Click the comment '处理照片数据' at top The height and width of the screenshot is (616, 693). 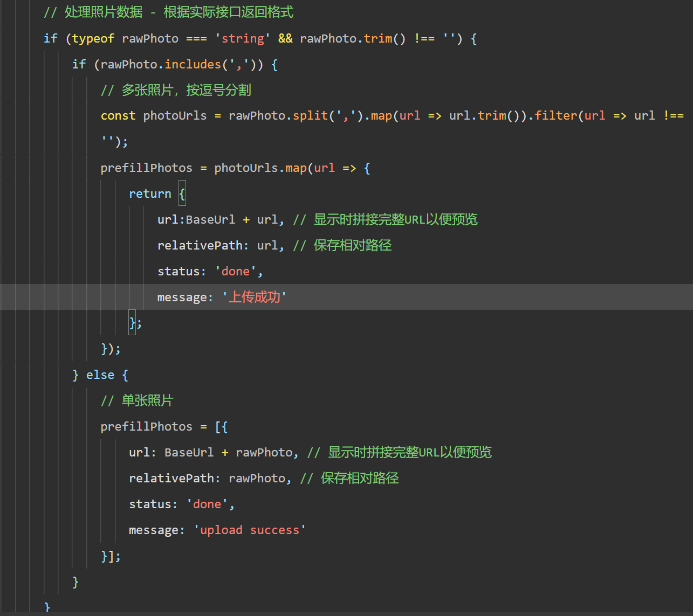pyautogui.click(x=104, y=12)
